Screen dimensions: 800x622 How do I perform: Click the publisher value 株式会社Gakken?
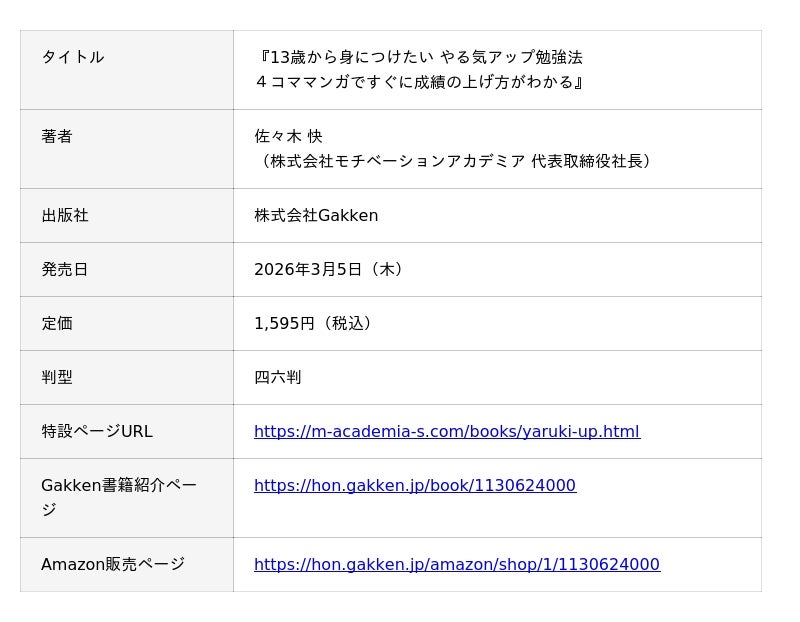(316, 216)
